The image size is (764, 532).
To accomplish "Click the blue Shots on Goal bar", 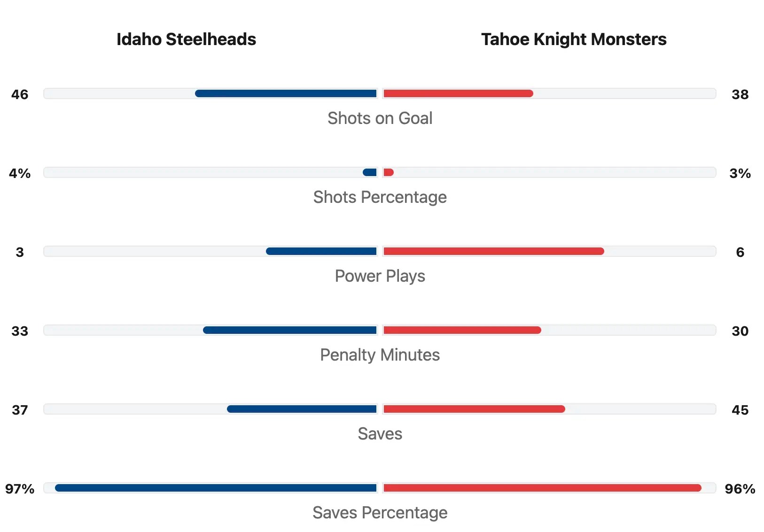I will tap(286, 93).
